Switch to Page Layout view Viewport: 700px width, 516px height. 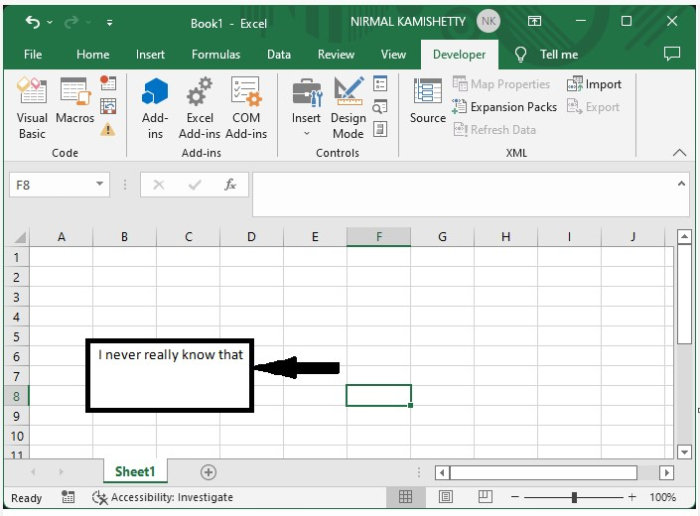pyautogui.click(x=446, y=497)
